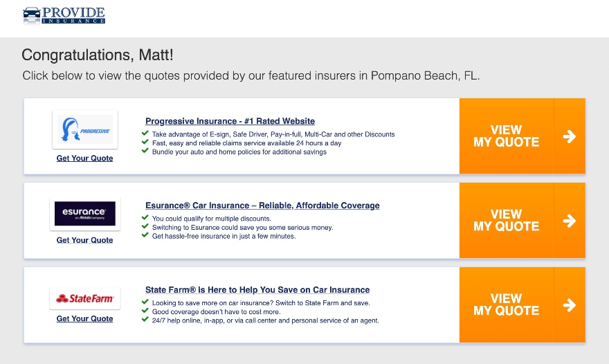Click the Esurance logo thumbnail
The width and height of the screenshot is (609, 364).
pos(85,214)
